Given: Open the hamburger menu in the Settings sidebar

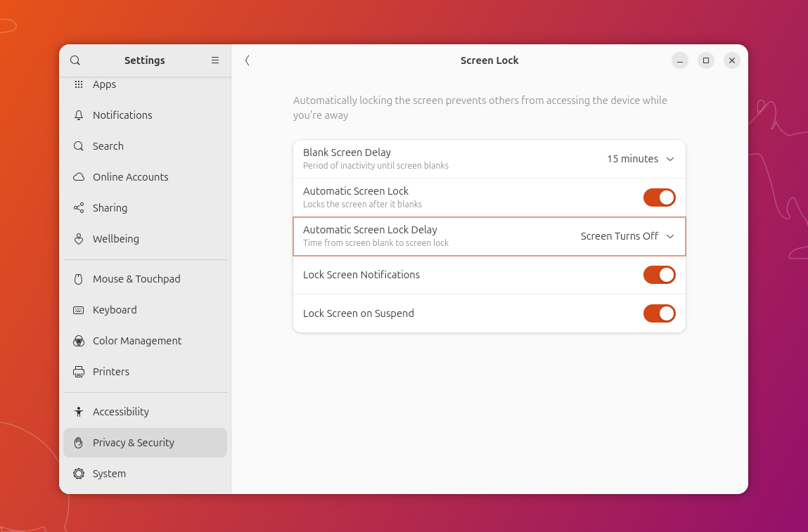Looking at the screenshot, I should [x=215, y=60].
